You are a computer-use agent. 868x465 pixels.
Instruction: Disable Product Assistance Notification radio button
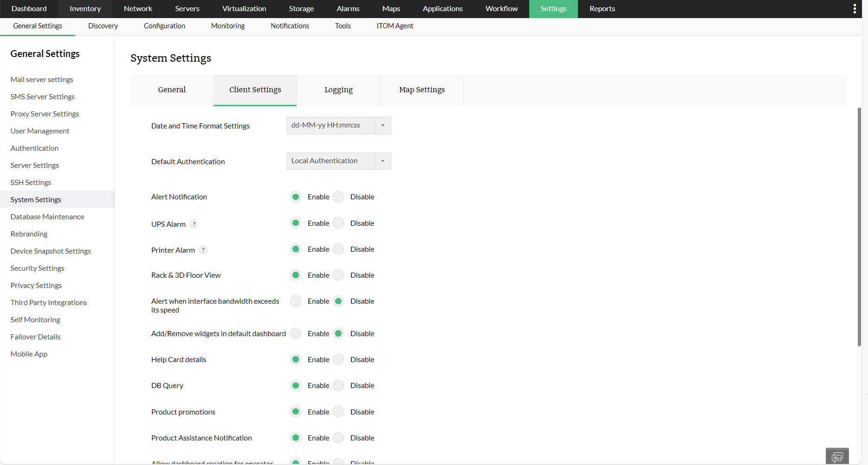(x=339, y=438)
